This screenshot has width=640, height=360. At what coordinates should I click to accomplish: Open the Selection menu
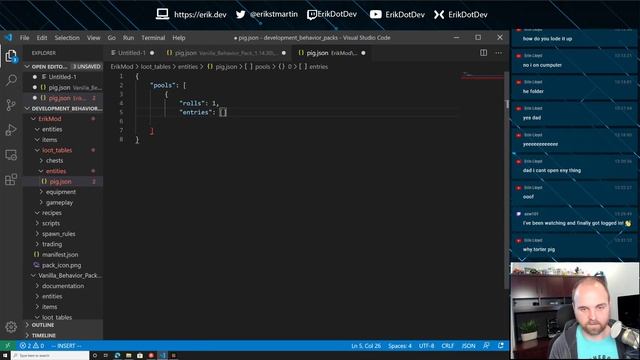[x=67, y=38]
